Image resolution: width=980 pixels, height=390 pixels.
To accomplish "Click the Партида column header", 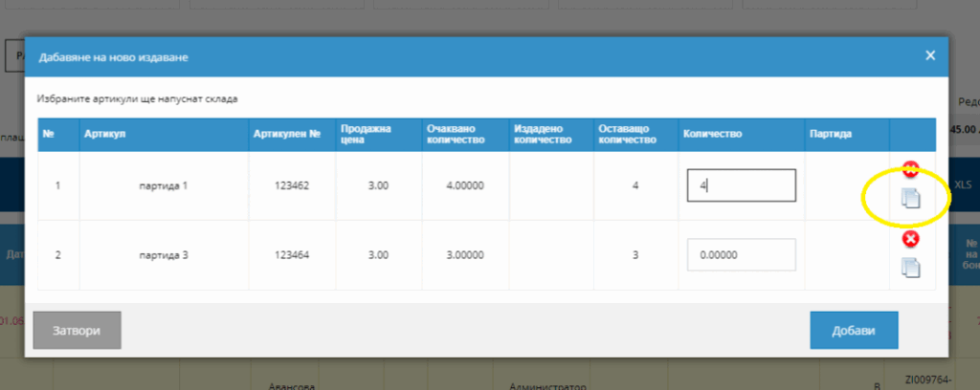I will click(829, 134).
